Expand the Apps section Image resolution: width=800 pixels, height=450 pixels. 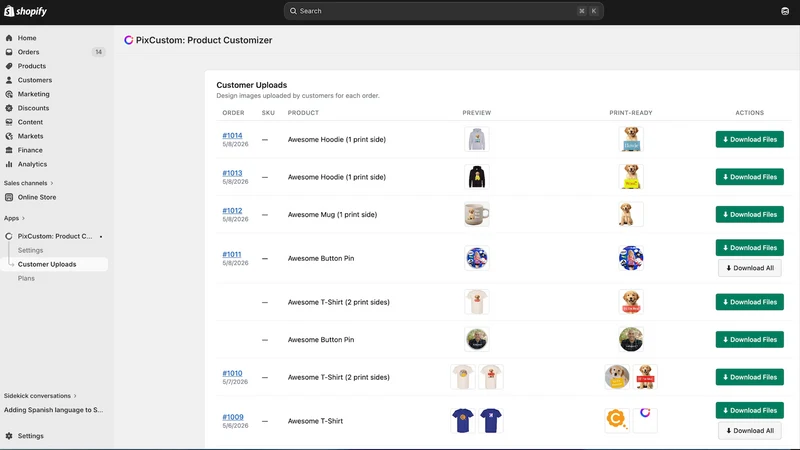14,218
